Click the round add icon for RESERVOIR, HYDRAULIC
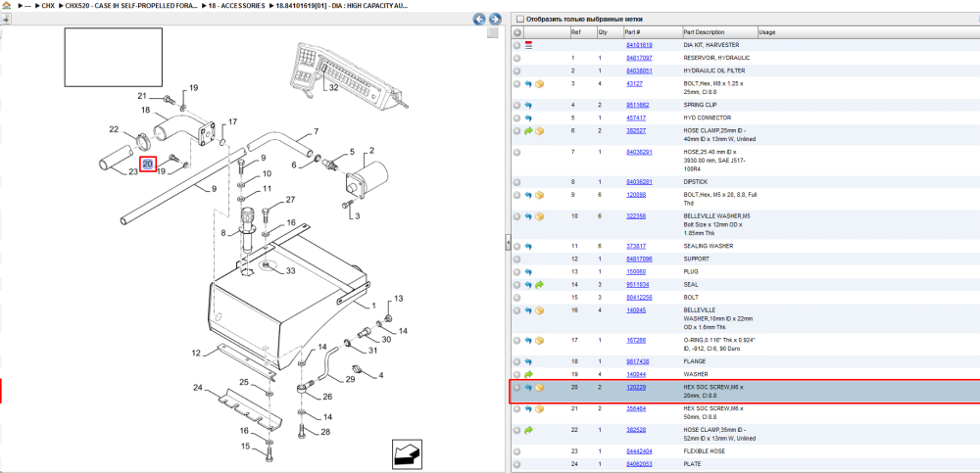The width and height of the screenshot is (980, 473). [516, 58]
